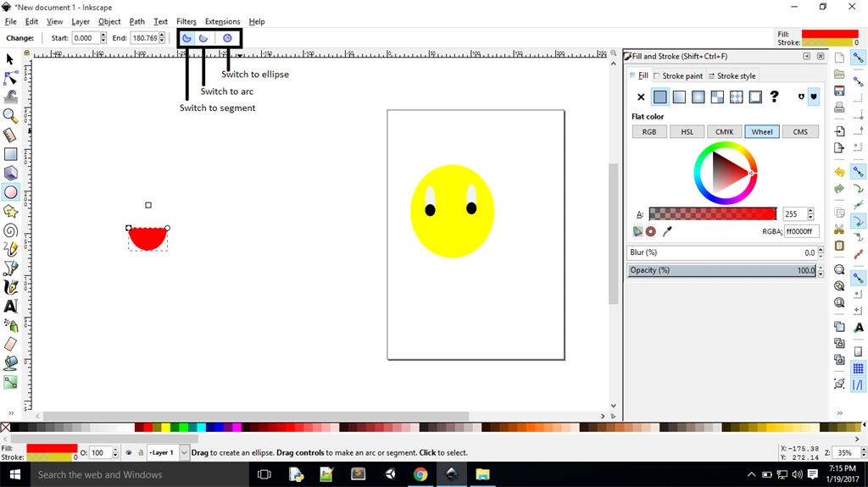Open the Filters menu
Viewport: 868px width, 487px height.
point(186,21)
